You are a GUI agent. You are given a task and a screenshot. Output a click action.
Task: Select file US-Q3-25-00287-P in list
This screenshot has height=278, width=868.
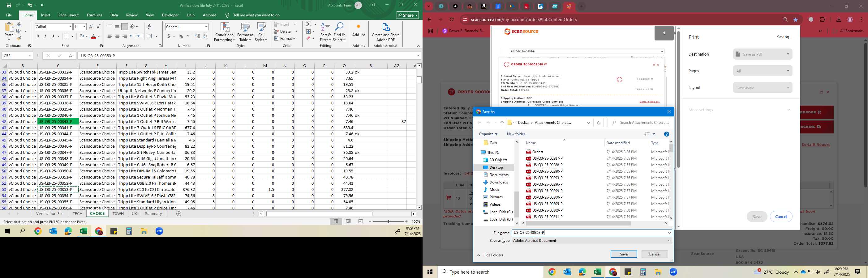(x=547, y=158)
